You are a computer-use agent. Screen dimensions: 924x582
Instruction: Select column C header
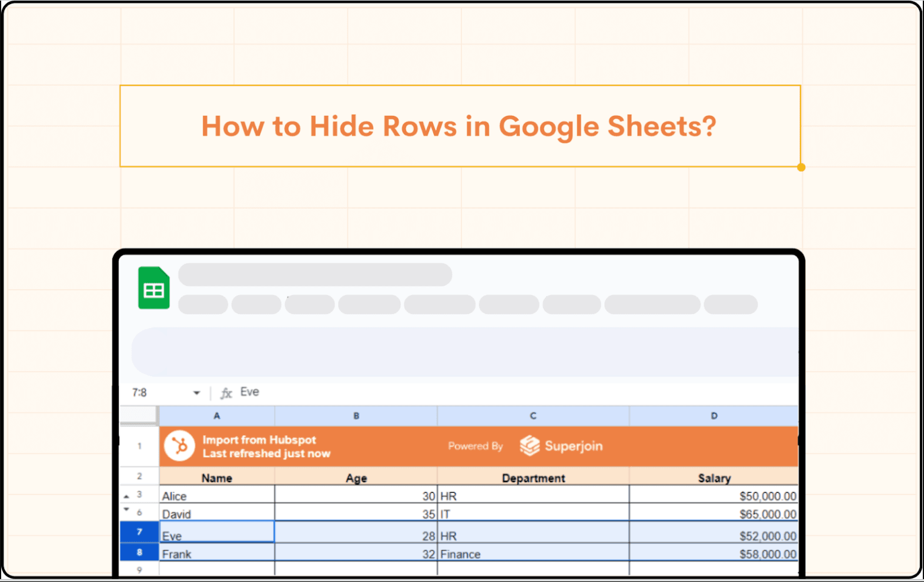click(x=533, y=416)
